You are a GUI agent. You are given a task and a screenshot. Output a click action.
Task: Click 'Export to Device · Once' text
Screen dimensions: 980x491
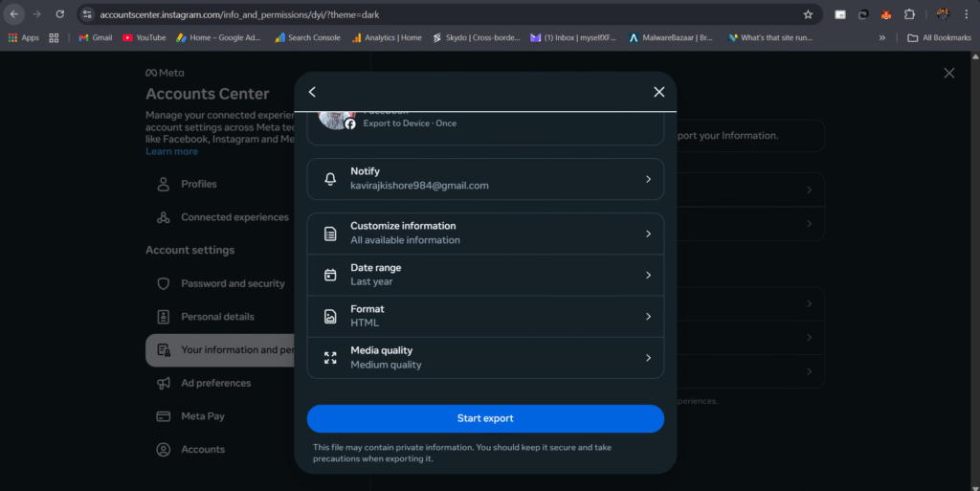(410, 123)
